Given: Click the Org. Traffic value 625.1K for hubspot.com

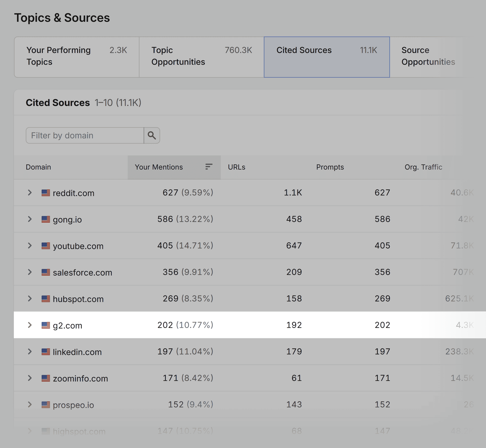Looking at the screenshot, I should (459, 298).
